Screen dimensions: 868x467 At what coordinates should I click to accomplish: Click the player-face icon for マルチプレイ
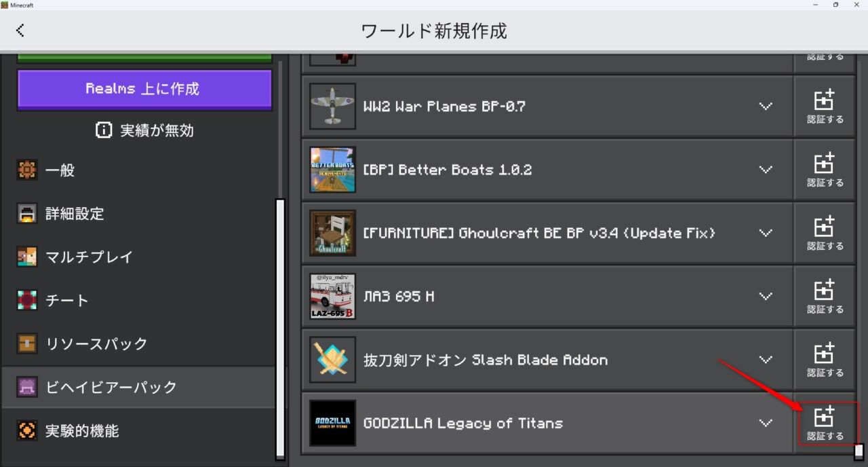tap(27, 257)
